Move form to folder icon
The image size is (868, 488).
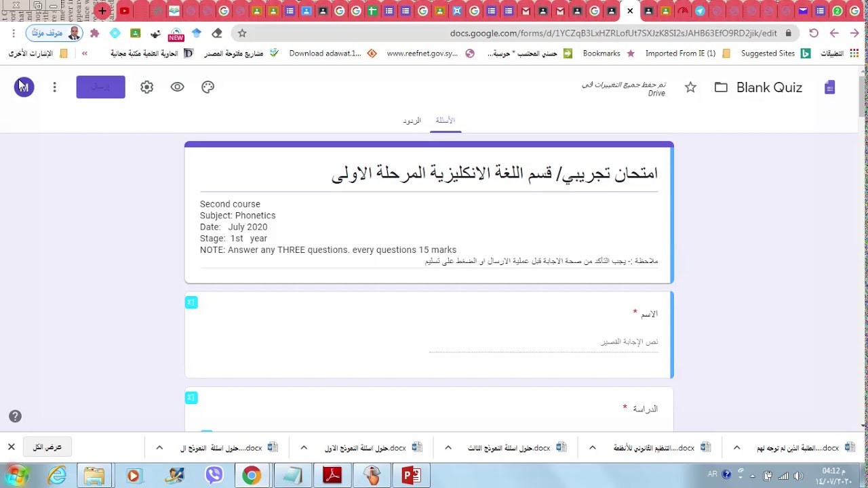click(721, 87)
